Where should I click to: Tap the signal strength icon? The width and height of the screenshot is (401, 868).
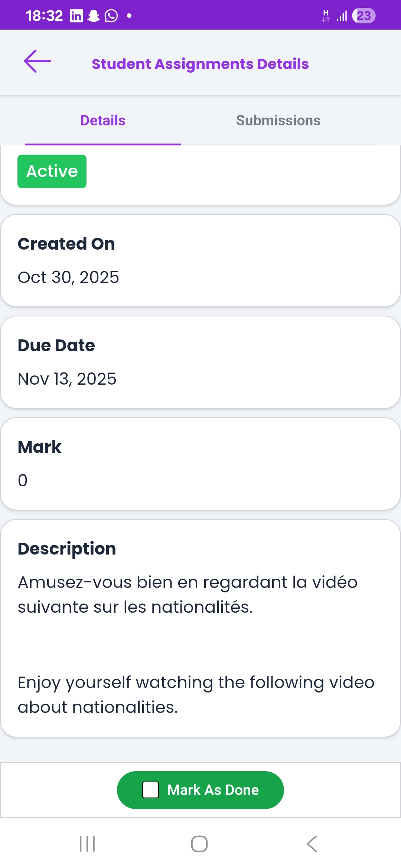342,16
